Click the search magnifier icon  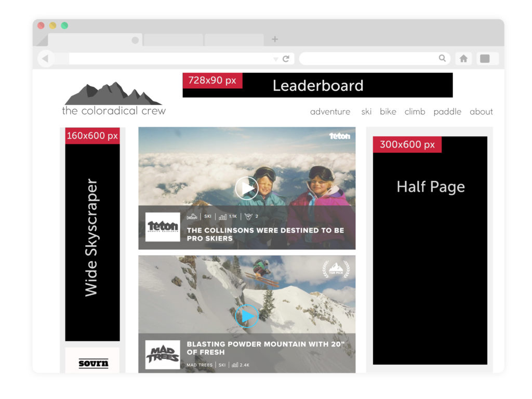coord(442,58)
